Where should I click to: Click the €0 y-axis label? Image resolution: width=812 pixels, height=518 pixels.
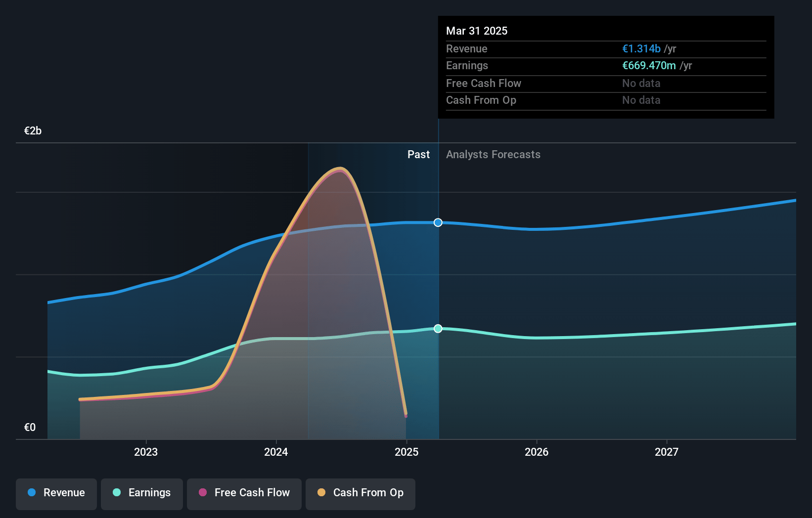click(30, 427)
